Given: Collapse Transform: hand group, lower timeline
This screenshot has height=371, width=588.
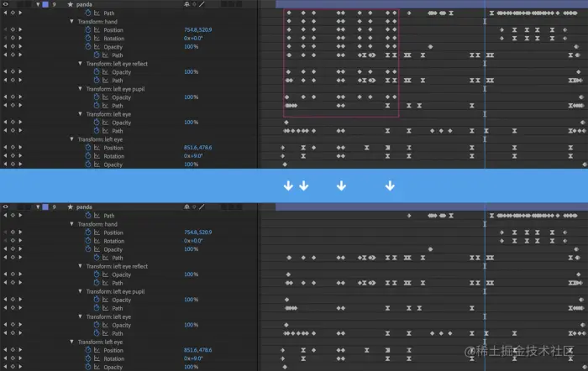Looking at the screenshot, I should [71, 224].
